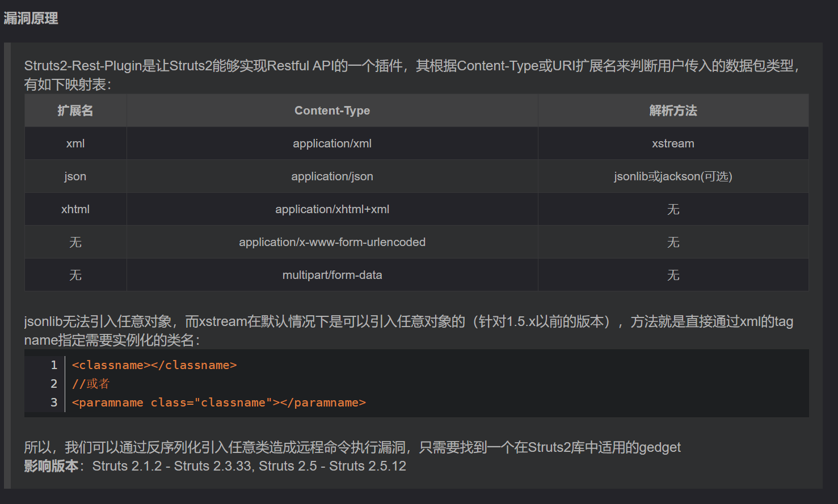
Task: Click the application/json cell
Action: tap(332, 176)
